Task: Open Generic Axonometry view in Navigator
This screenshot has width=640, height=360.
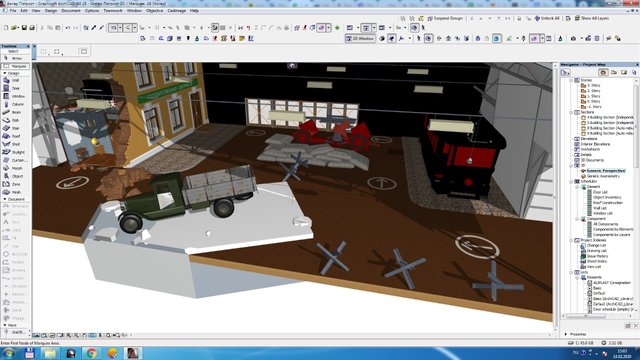Action: (x=602, y=176)
